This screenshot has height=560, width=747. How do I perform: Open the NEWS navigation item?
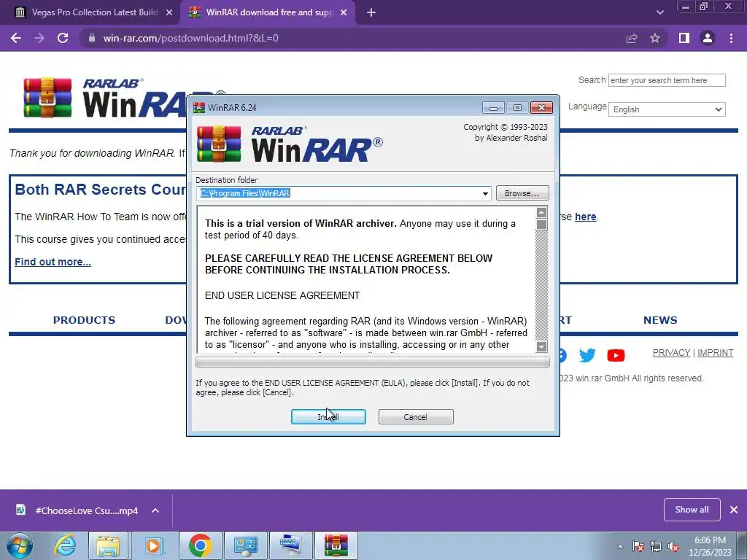[660, 320]
